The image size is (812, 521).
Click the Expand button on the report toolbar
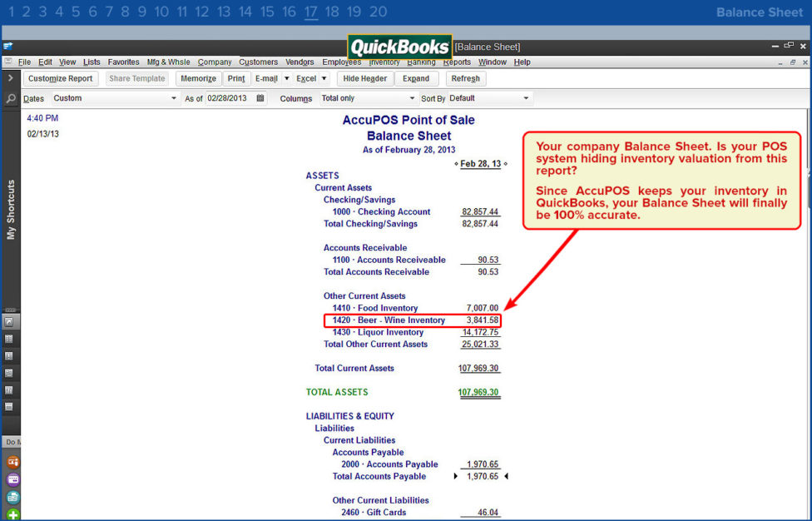tap(416, 78)
